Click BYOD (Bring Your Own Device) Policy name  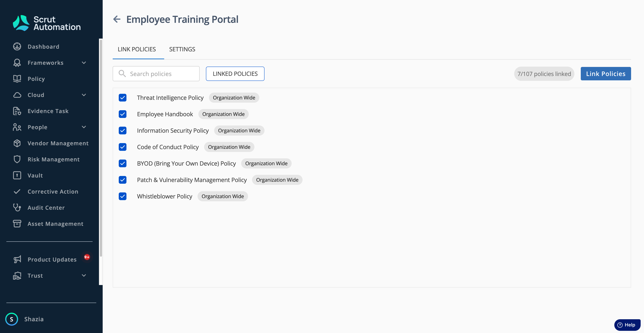pyautogui.click(x=186, y=164)
